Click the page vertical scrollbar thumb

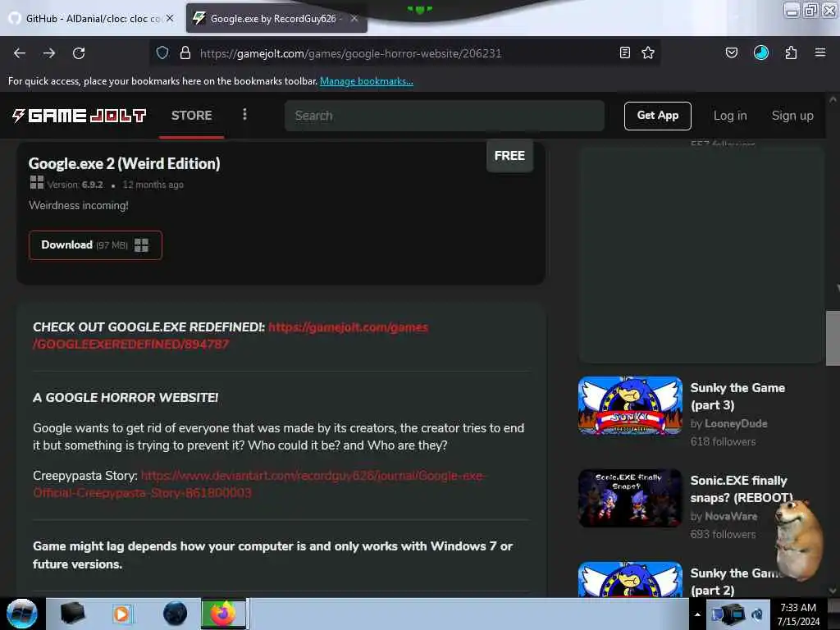833,338
